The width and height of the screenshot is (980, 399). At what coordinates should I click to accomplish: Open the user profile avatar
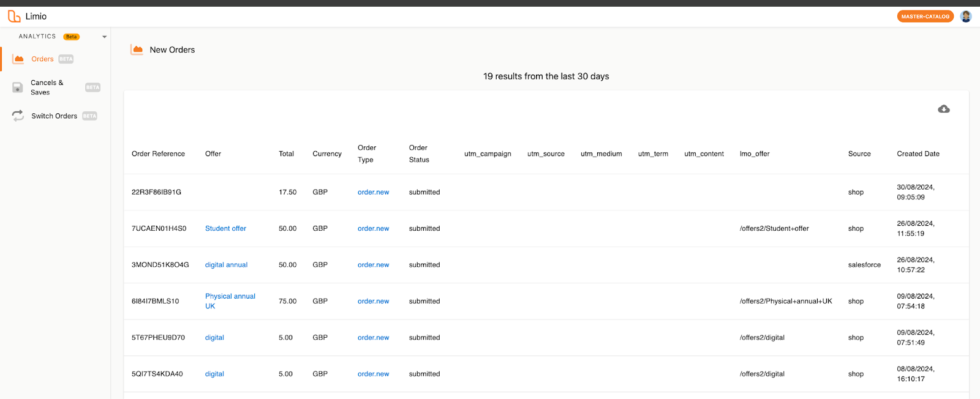tap(966, 17)
